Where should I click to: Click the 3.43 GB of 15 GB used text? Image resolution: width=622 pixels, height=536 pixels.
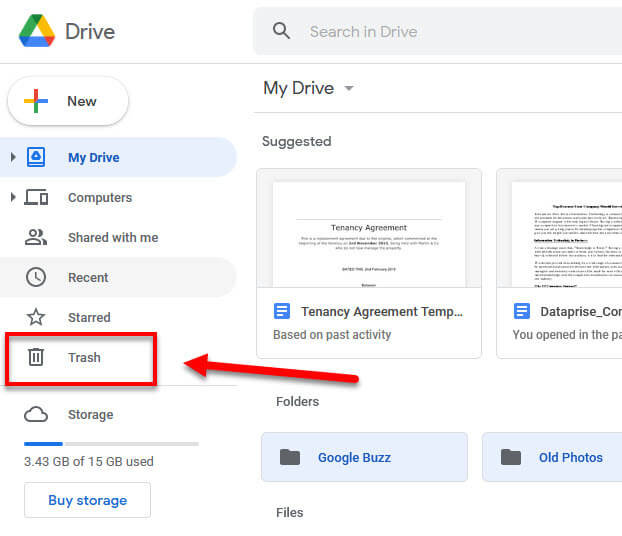(88, 461)
